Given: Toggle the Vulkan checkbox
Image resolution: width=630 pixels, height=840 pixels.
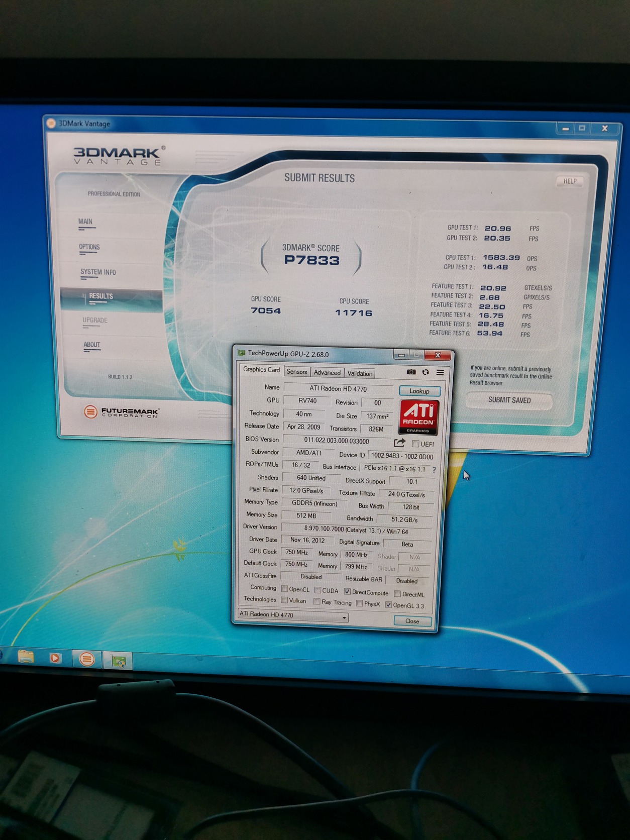Looking at the screenshot, I should (x=284, y=600).
